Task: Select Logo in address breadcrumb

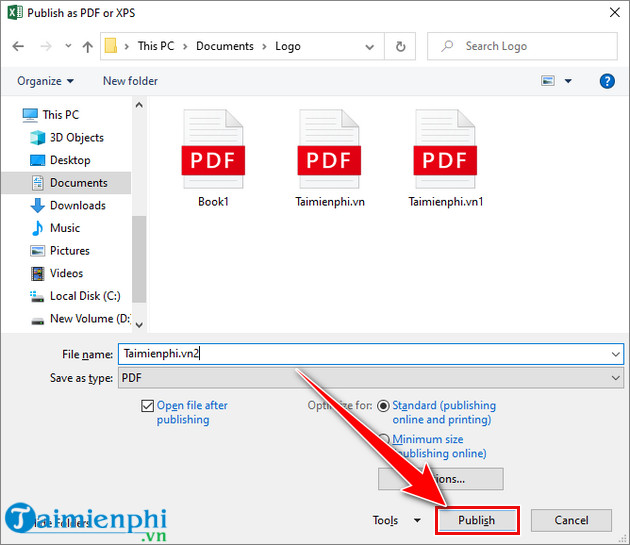Action: pos(288,46)
